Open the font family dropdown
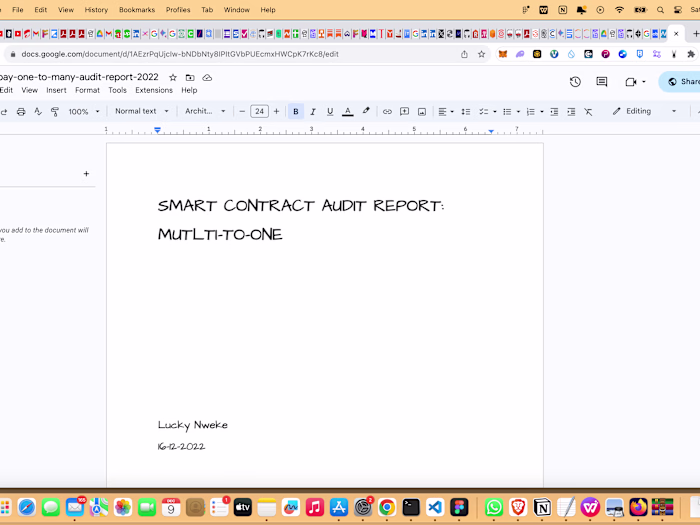The image size is (700, 525). pos(205,111)
